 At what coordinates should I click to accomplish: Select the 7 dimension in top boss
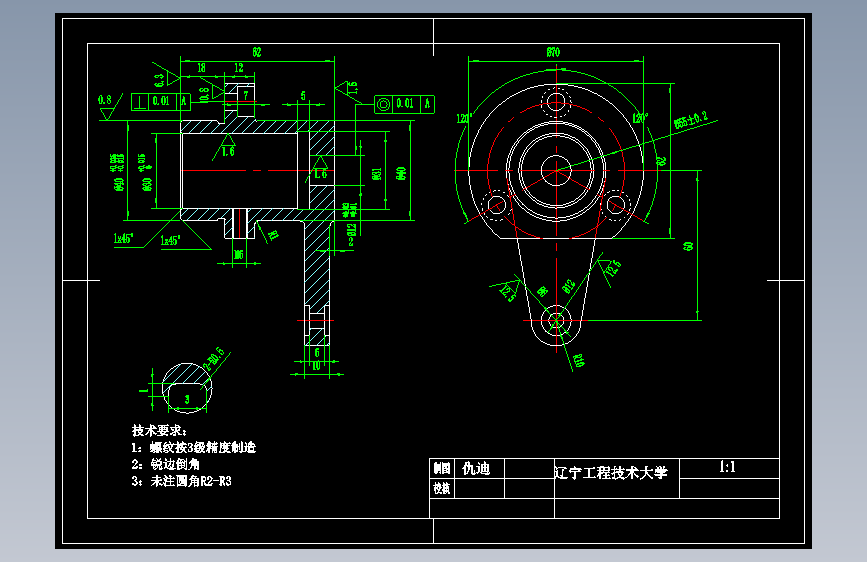tap(246, 95)
